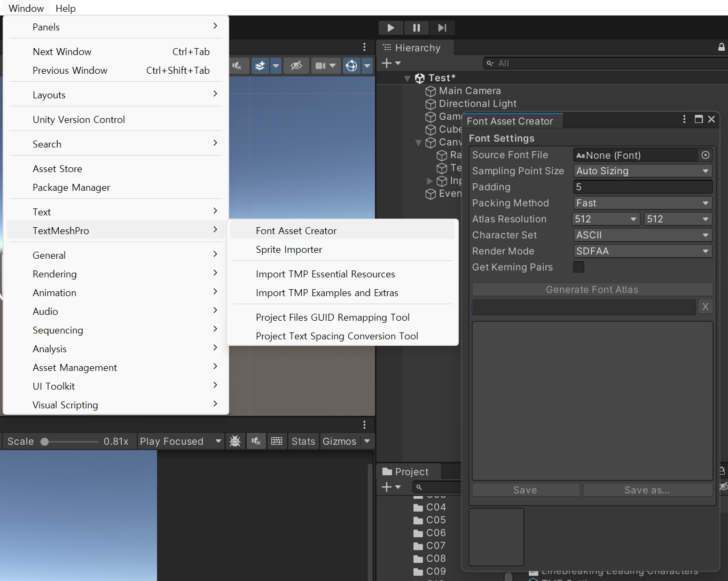The image size is (728, 581).
Task: Open the Package Manager menu item
Action: [116, 188]
